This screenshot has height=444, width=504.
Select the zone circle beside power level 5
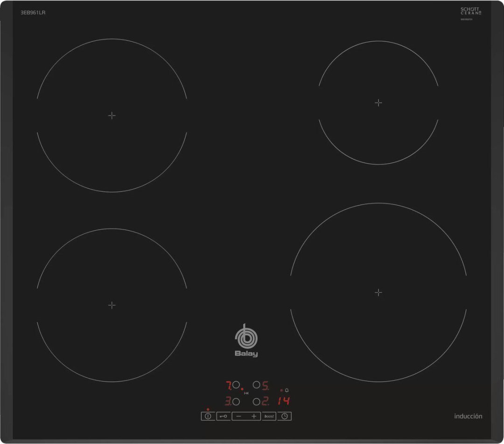(257, 385)
